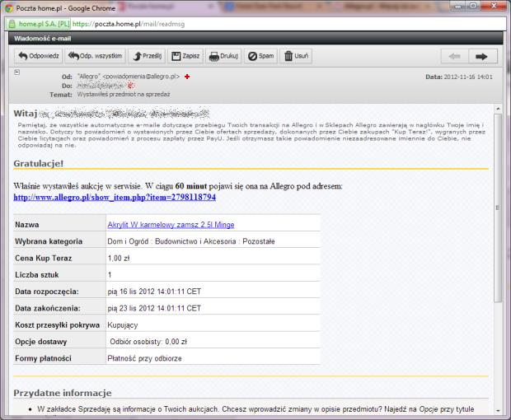The height and width of the screenshot is (420, 511).
Task: Click the Przydatne informacje heading
Action: click(x=63, y=393)
